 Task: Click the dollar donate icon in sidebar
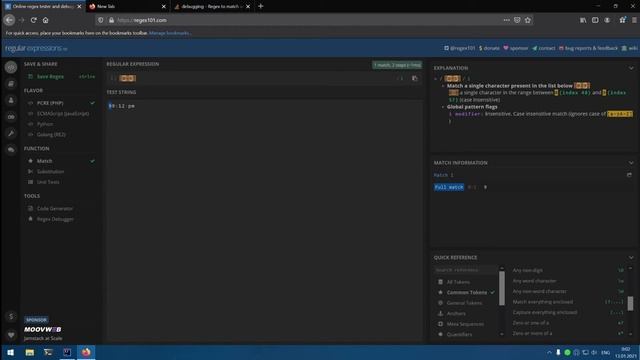tap(11, 316)
